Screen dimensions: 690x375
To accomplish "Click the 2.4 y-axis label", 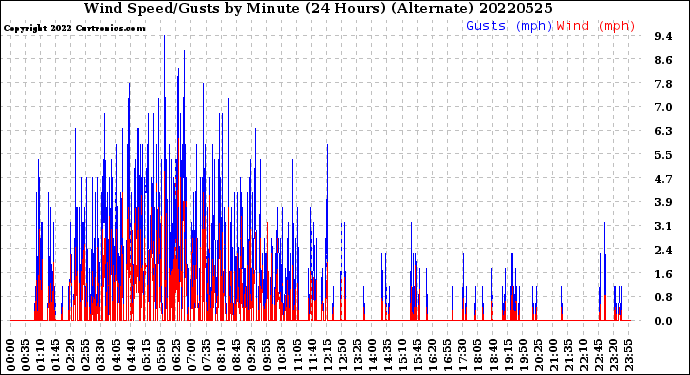I will [664, 250].
